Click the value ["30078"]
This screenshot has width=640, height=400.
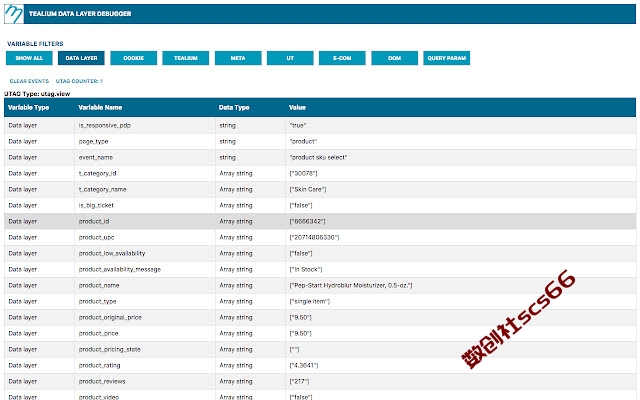tap(303, 173)
